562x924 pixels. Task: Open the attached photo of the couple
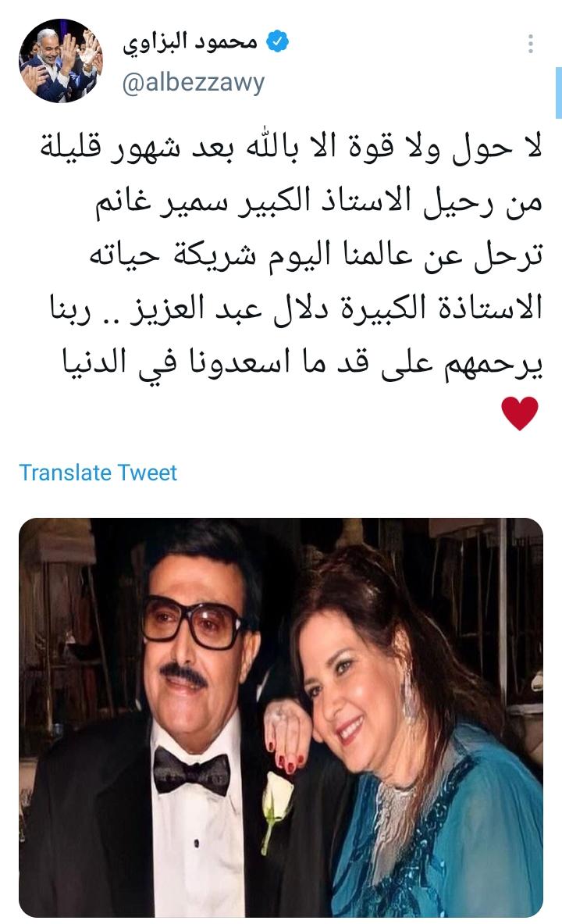coord(281,717)
